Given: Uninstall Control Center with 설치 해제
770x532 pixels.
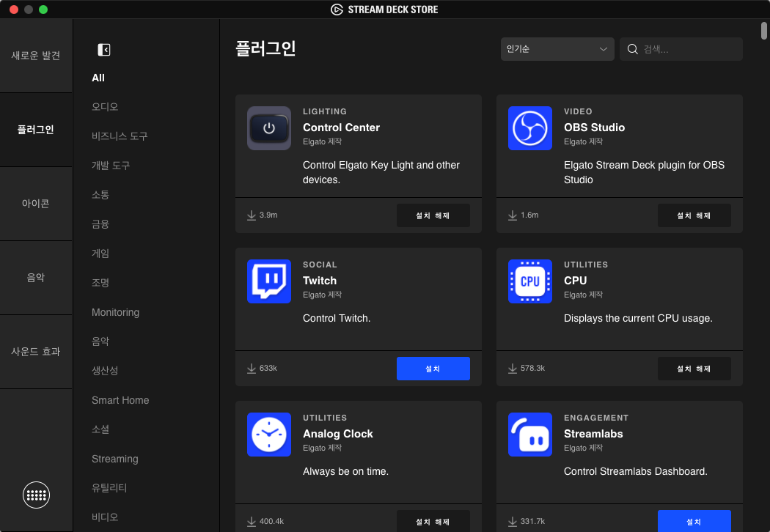Looking at the screenshot, I should [433, 215].
